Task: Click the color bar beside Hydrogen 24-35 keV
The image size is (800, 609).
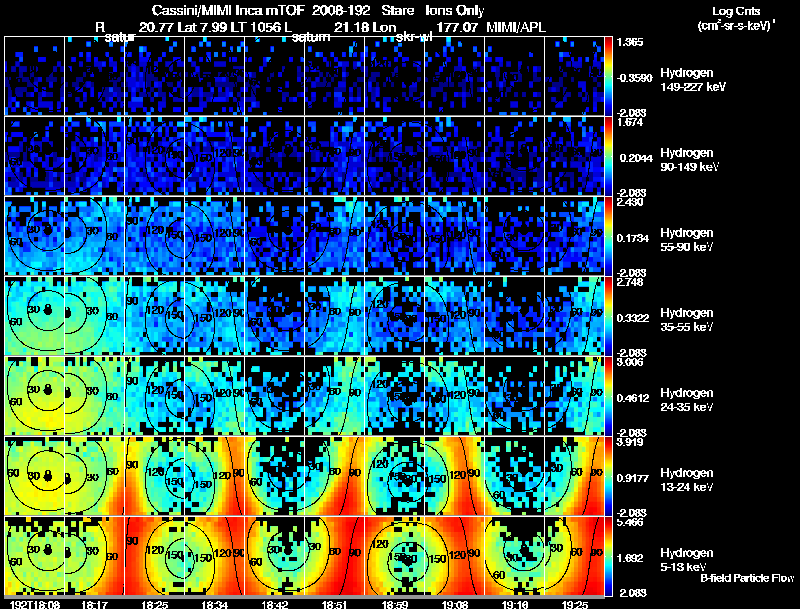Action: click(x=608, y=396)
